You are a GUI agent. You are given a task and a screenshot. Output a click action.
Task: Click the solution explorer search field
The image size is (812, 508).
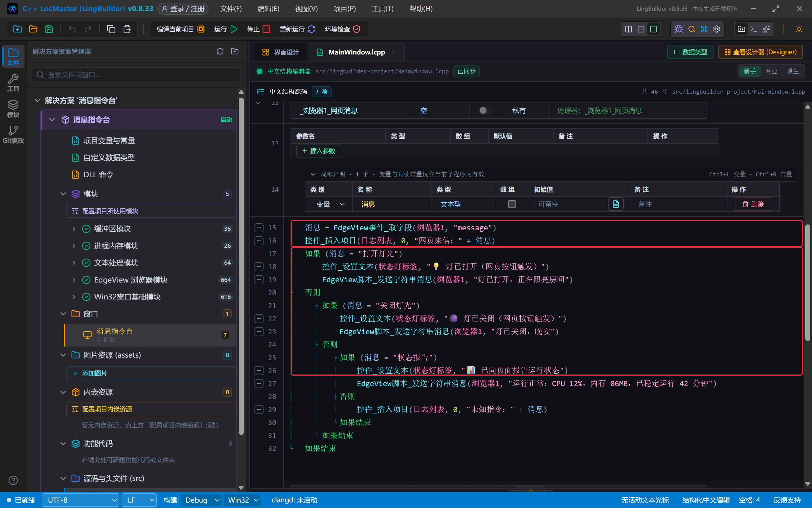pos(136,75)
